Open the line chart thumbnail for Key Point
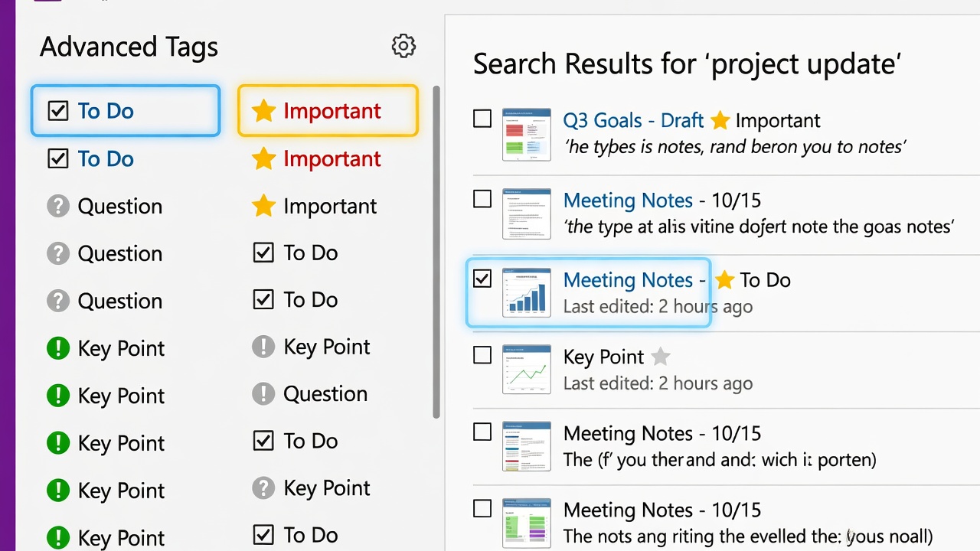Screen dimensions: 980x551 [527, 370]
